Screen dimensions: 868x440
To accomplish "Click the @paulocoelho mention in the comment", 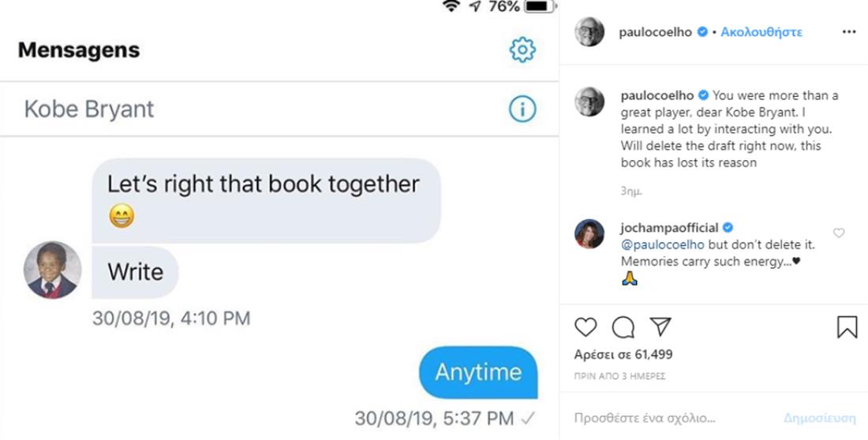I will [663, 244].
